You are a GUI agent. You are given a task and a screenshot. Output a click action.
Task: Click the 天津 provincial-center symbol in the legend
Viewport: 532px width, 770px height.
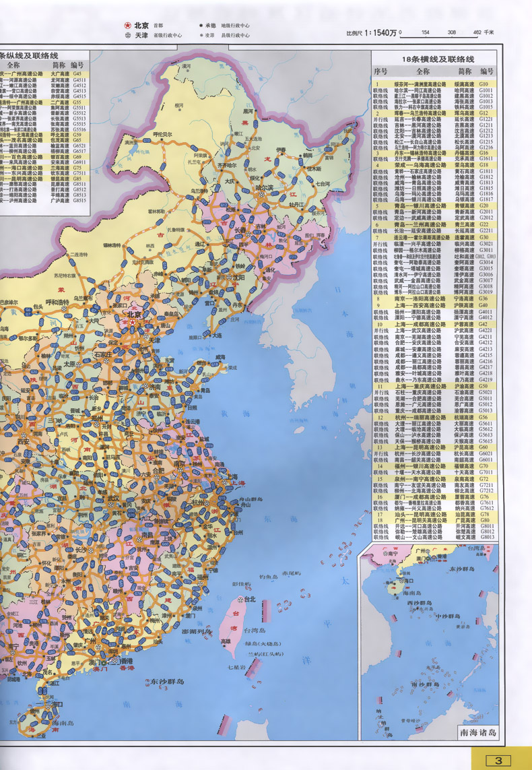127,35
